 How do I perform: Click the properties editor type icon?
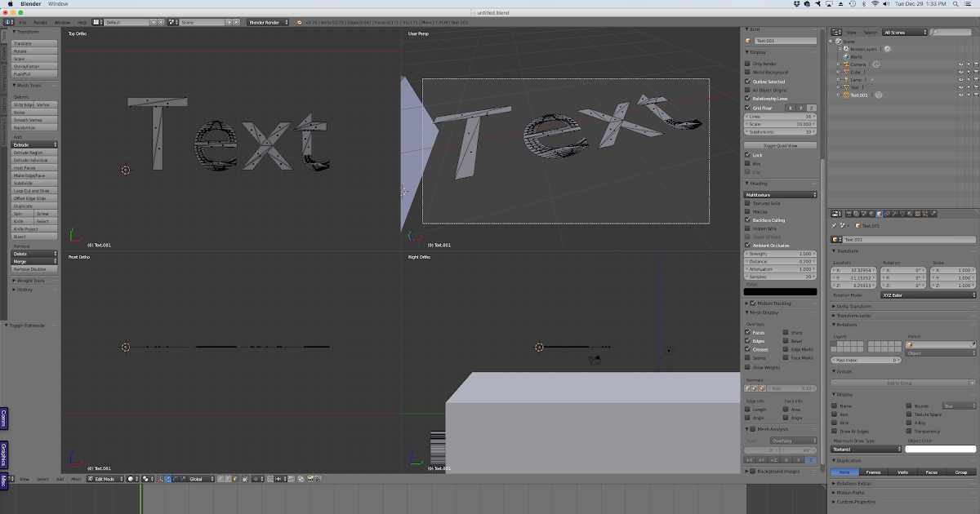click(836, 214)
